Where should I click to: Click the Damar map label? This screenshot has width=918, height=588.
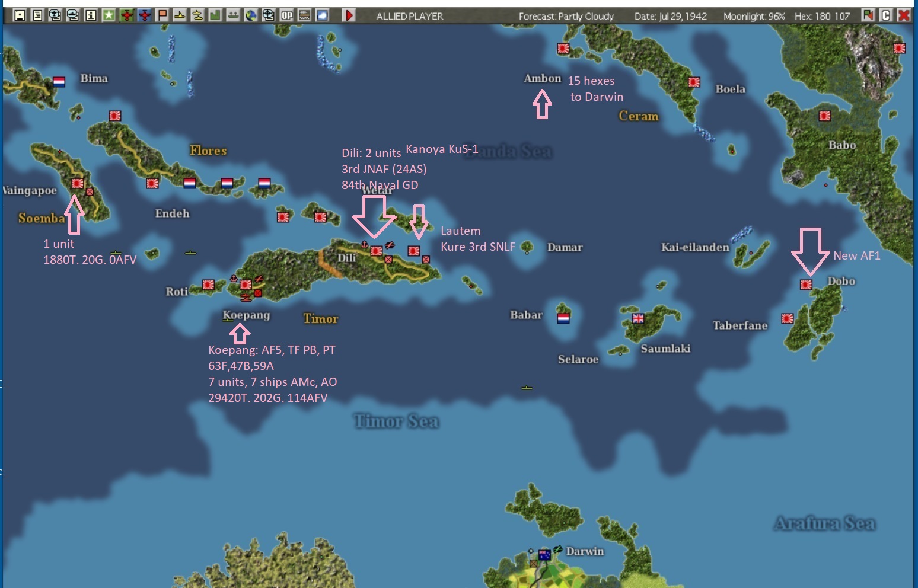pos(565,247)
